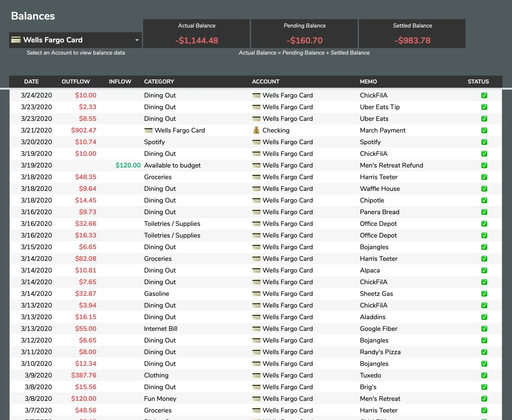The image size is (512, 420).
Task: Click card icon in Men's Retreat Refund account cell
Action: (256, 165)
